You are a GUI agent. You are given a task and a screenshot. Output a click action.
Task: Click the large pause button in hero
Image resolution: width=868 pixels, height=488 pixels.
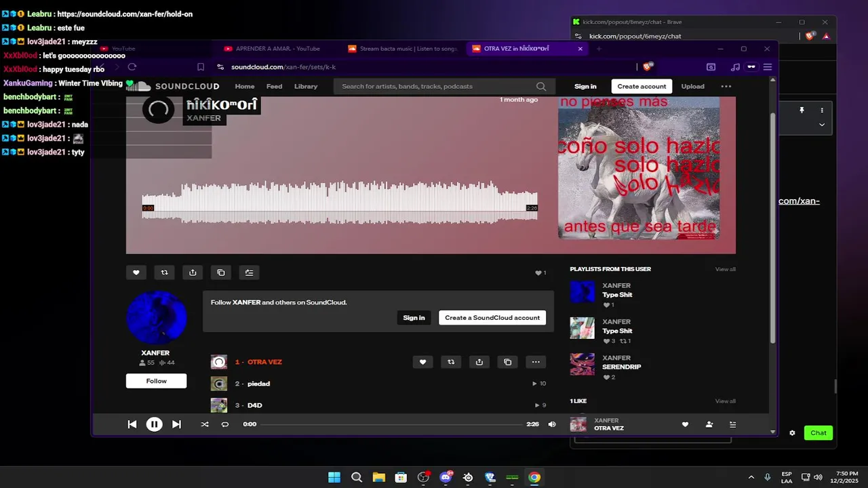[158, 108]
